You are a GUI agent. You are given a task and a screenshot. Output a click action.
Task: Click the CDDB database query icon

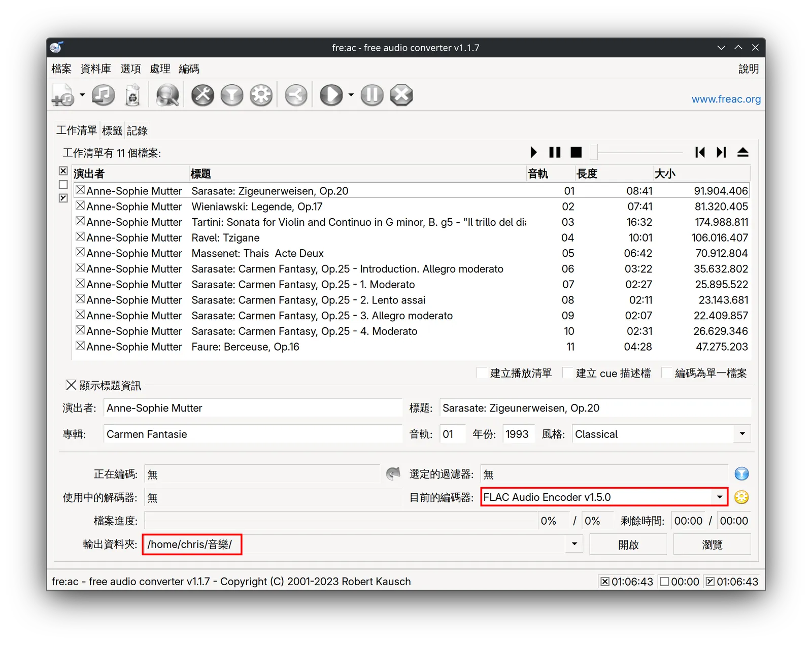click(167, 95)
